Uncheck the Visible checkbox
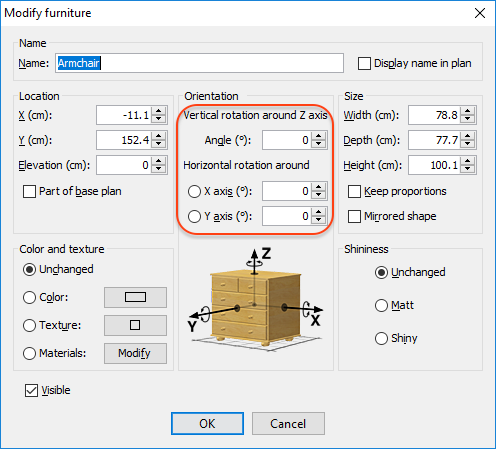496x449 pixels. [x=31, y=390]
